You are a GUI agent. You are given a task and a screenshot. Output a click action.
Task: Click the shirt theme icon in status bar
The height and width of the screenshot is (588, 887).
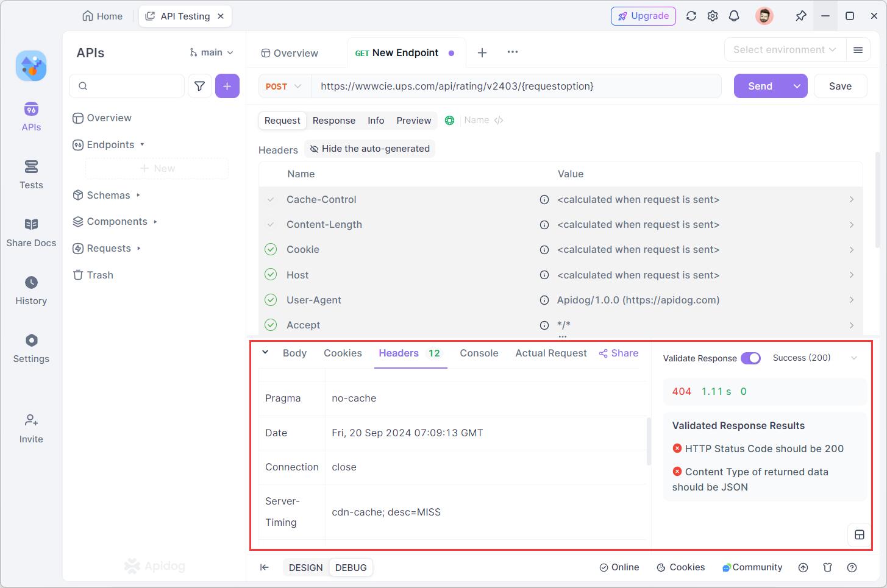pyautogui.click(x=827, y=567)
